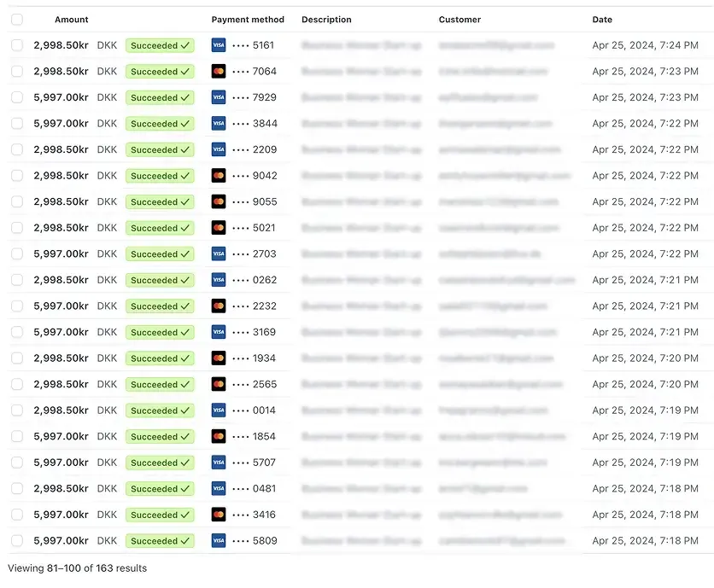Select checkbox for payment with card 3844
714x588 pixels.
[x=17, y=124]
